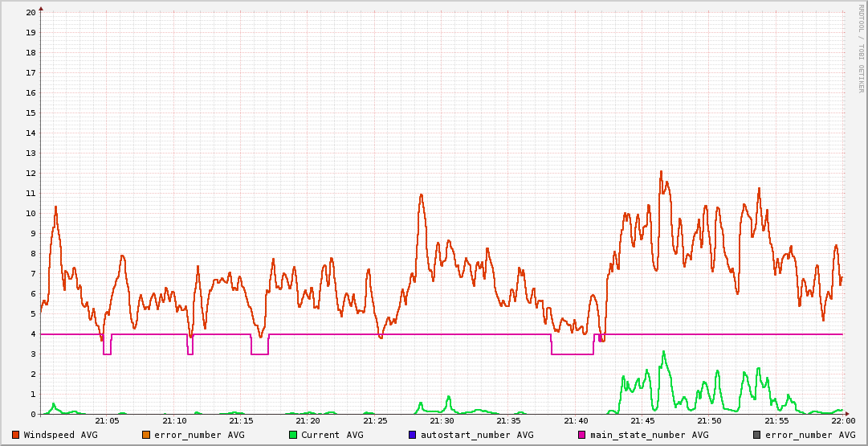Click the 4 value on the y-axis

click(x=32, y=334)
